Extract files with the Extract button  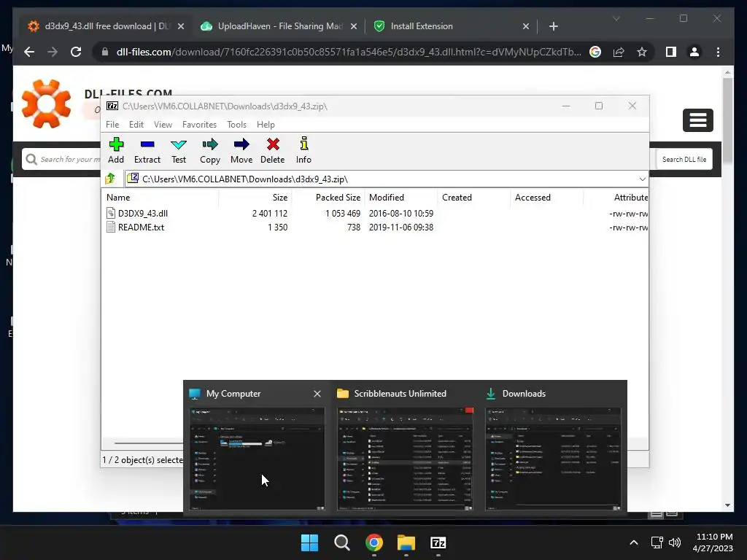[147, 150]
